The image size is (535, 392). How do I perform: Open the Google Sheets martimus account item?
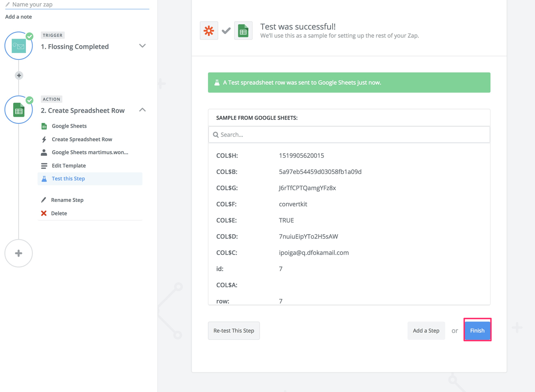click(90, 152)
